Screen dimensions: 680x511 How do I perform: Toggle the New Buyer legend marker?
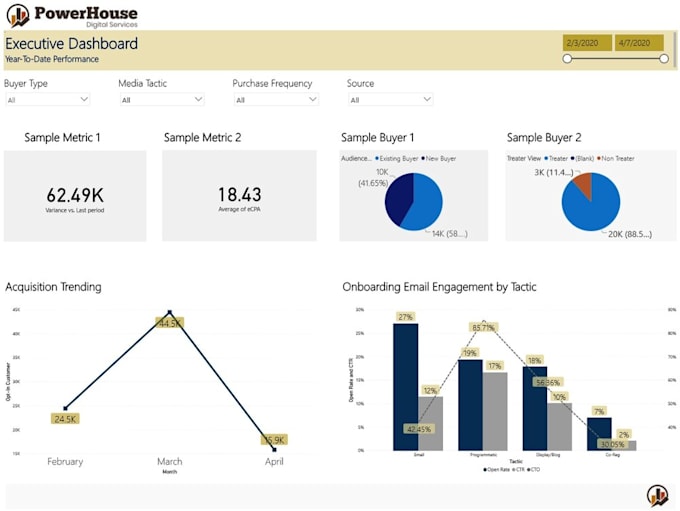(423, 159)
